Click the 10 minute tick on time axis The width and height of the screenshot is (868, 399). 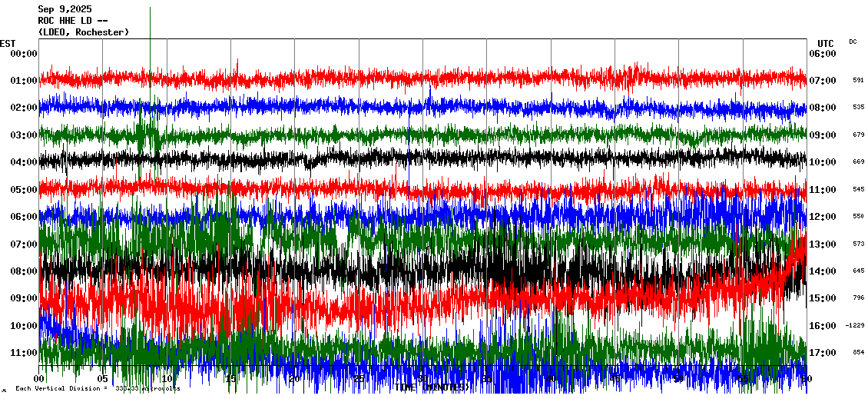click(167, 379)
